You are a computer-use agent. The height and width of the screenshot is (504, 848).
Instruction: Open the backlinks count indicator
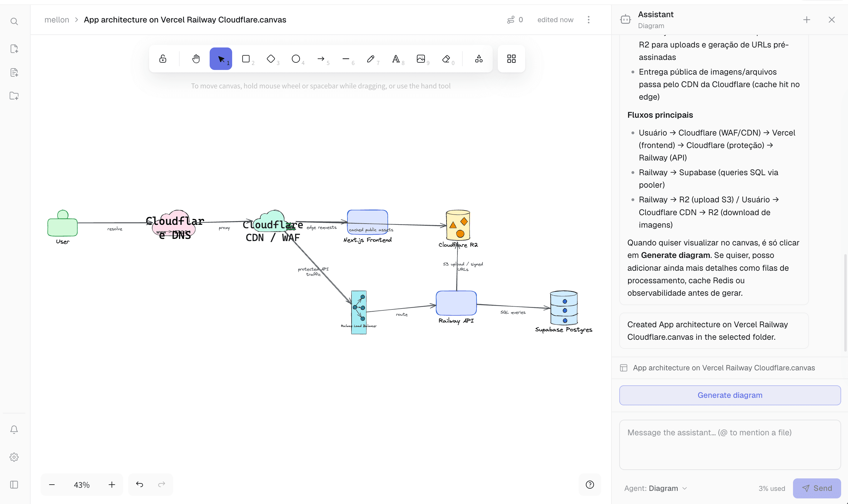(x=515, y=20)
